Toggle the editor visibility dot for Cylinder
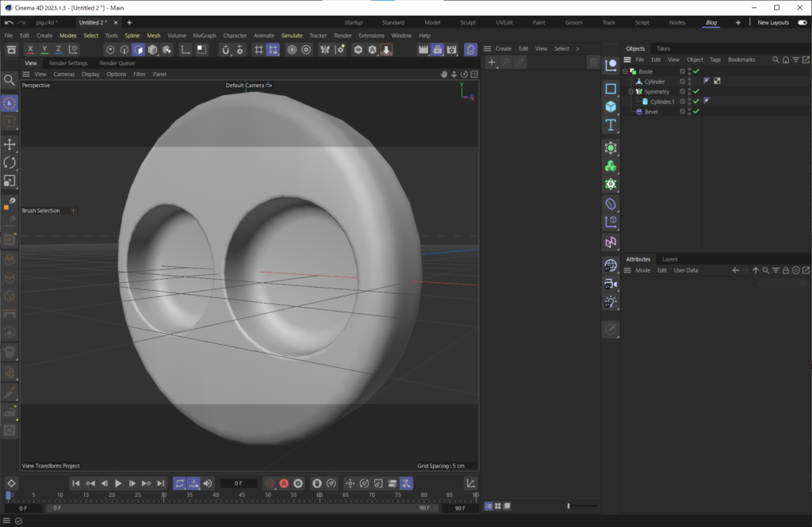Viewport: 812px width, 527px height. point(689,78)
